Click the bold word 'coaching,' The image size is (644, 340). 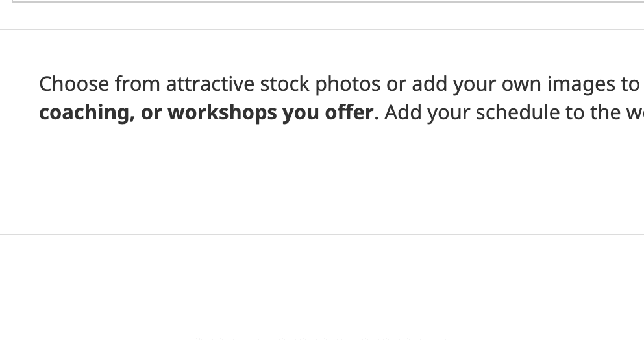(87, 113)
